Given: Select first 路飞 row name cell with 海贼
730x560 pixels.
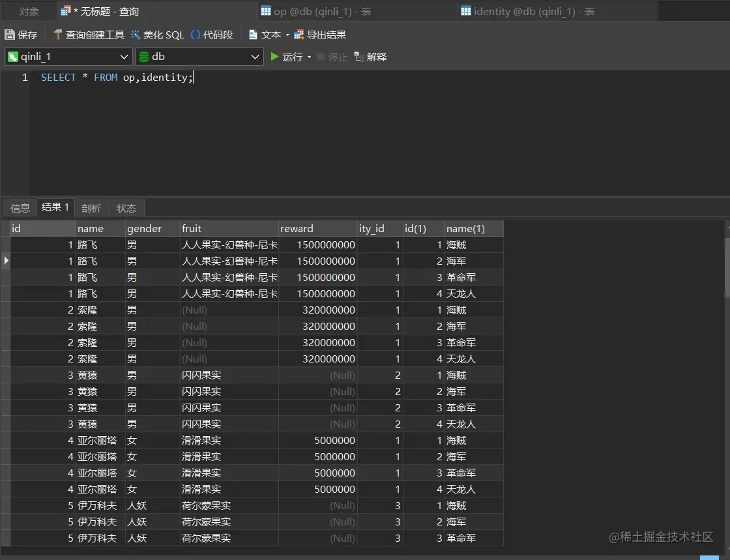Looking at the screenshot, I should [x=100, y=245].
